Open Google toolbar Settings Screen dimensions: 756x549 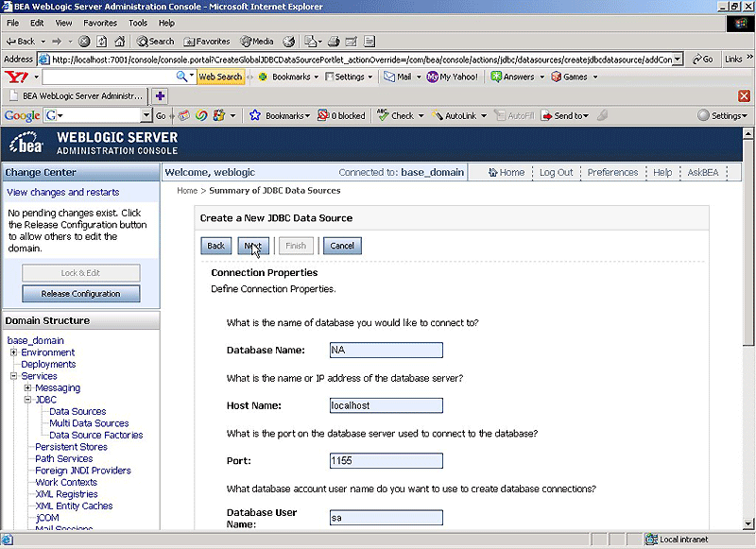723,115
